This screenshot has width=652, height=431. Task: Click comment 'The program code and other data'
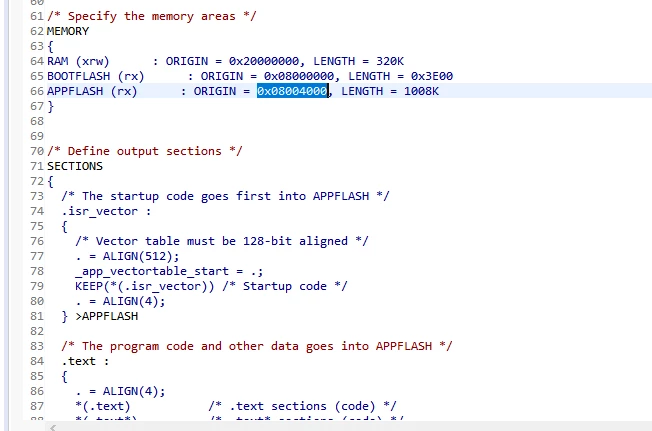pyautogui.click(x=257, y=346)
